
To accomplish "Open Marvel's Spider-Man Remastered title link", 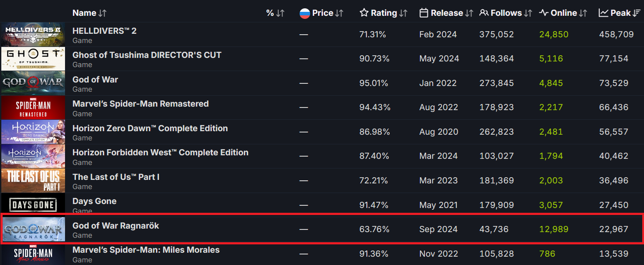I will point(140,104).
